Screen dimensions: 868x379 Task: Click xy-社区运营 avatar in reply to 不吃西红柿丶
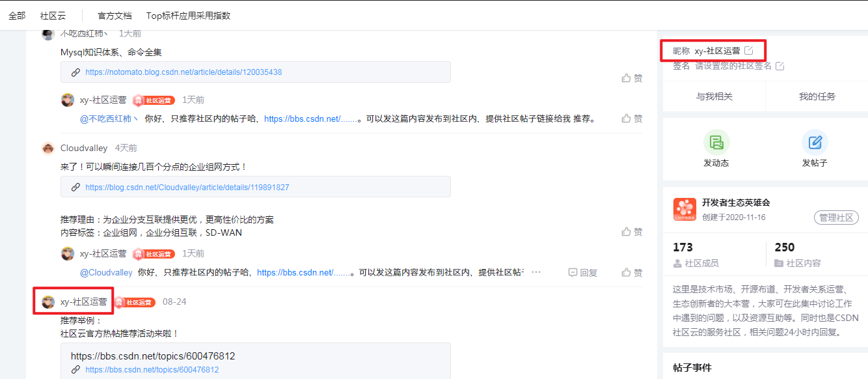click(x=68, y=100)
